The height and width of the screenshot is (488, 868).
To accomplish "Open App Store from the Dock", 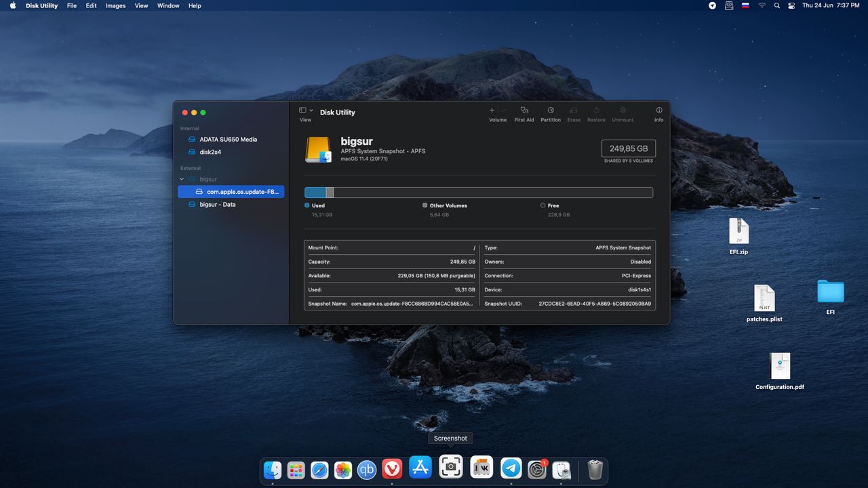I will tap(420, 467).
